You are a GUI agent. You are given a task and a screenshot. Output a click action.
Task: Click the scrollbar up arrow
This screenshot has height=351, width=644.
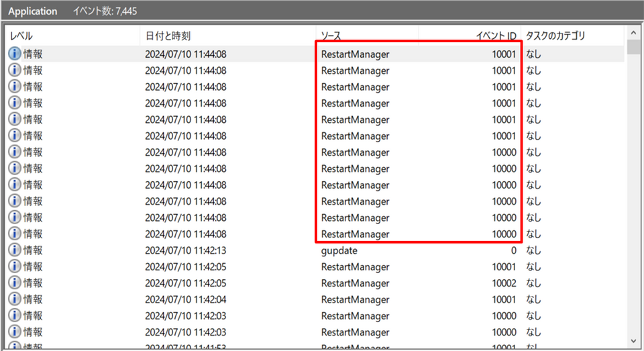point(633,32)
